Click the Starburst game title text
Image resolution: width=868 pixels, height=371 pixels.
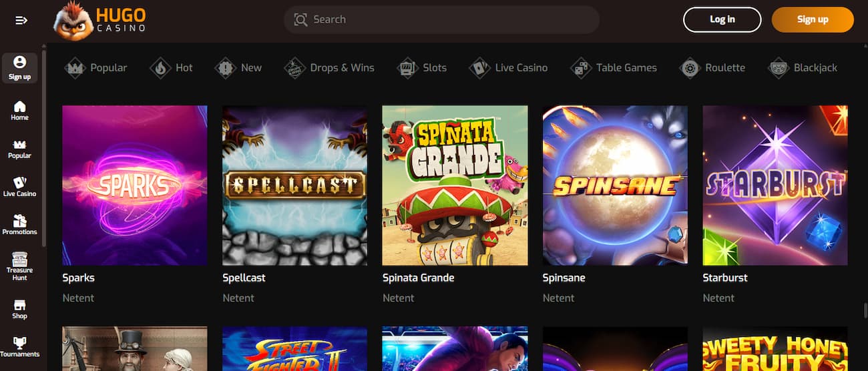click(725, 278)
